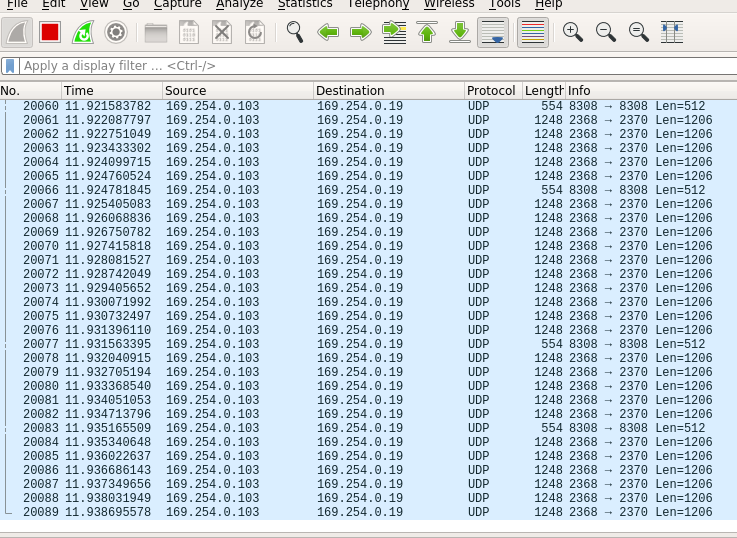Find a packet magnifier icon

[295, 32]
